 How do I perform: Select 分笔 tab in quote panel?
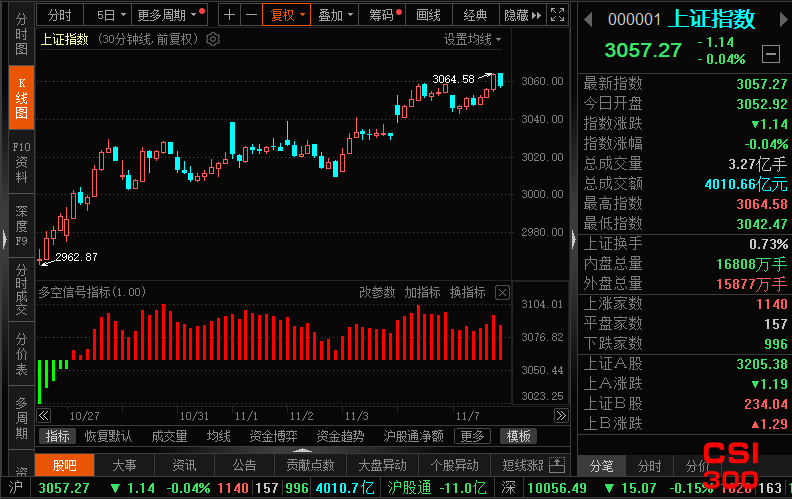point(602,466)
